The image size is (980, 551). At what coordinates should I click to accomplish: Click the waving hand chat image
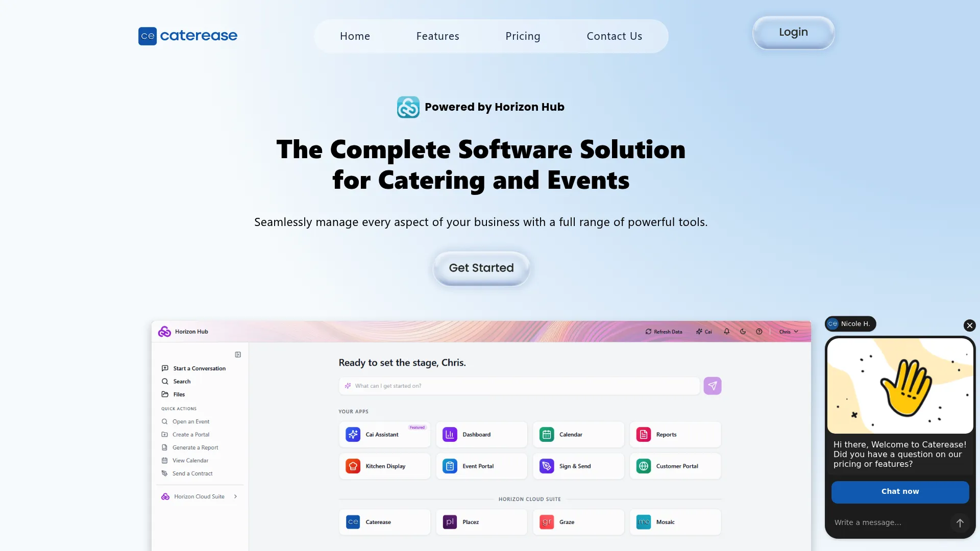pos(900,386)
